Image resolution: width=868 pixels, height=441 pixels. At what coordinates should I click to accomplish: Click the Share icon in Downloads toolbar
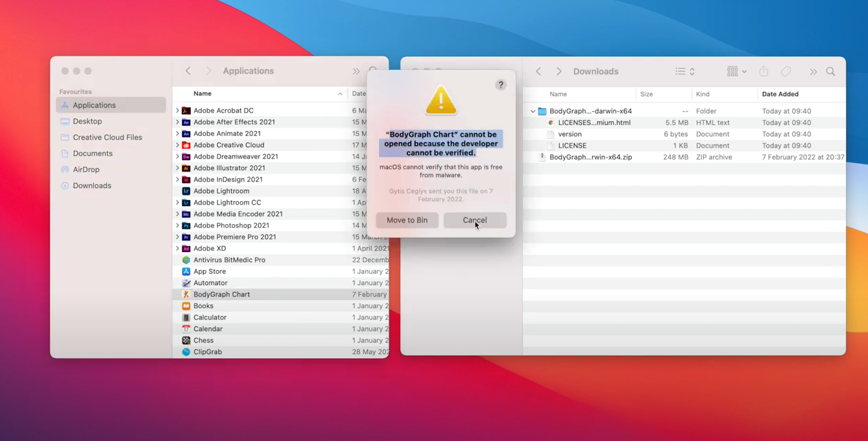point(764,71)
